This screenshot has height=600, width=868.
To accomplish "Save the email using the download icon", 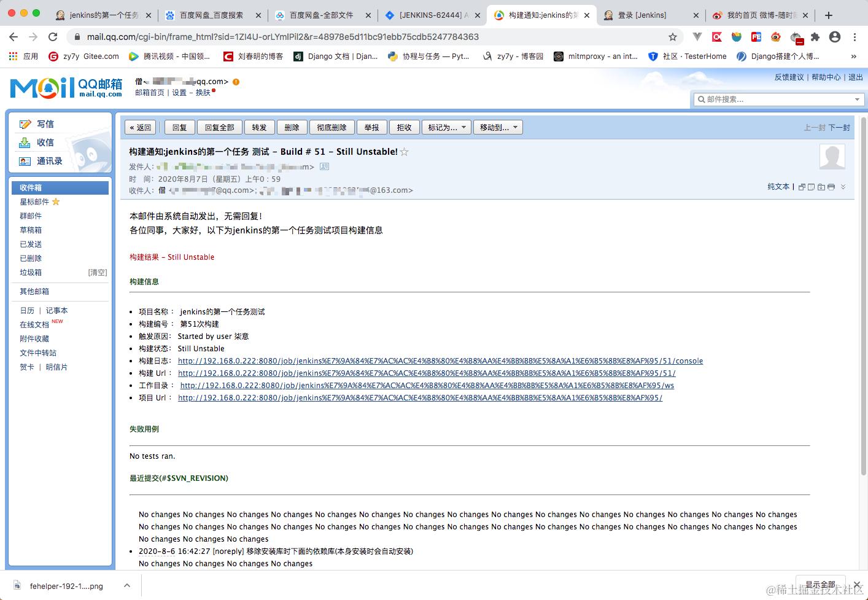I will (x=821, y=187).
